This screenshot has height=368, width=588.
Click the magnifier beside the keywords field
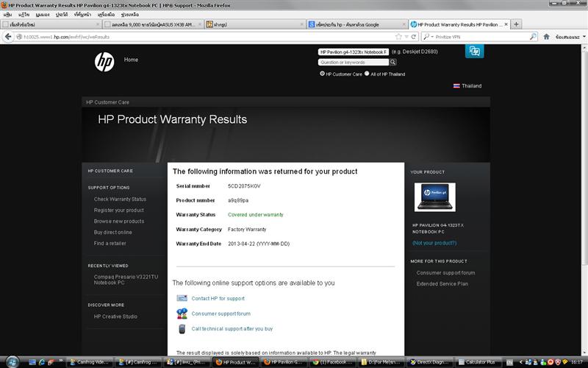pyautogui.click(x=392, y=63)
